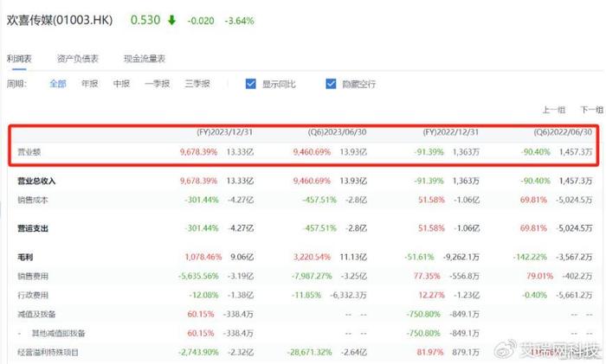Select the 全部 period filter

click(x=58, y=84)
